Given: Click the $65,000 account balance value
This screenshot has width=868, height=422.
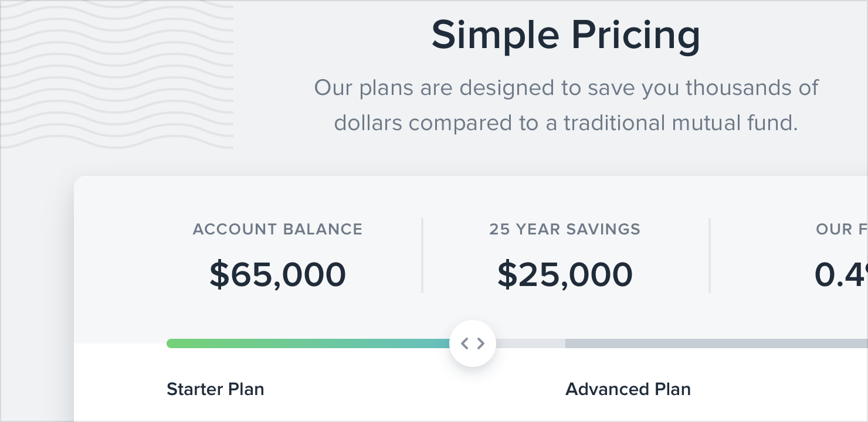Looking at the screenshot, I should point(277,274).
